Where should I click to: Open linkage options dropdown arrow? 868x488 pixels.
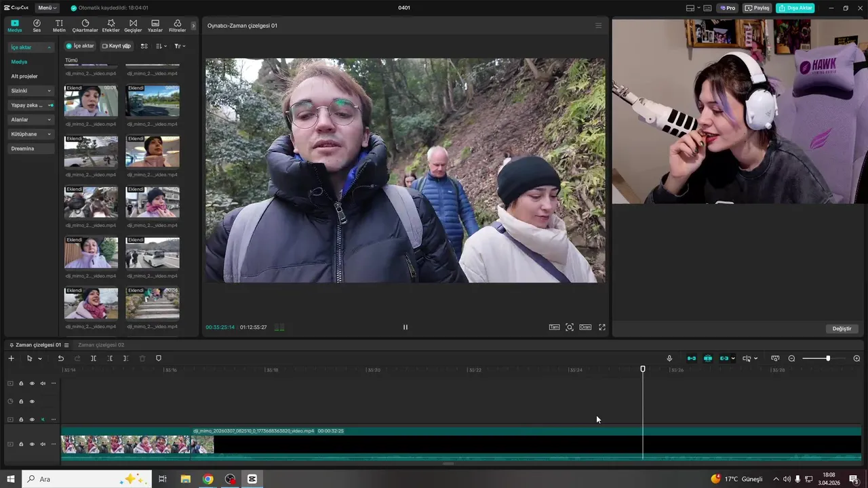(733, 359)
